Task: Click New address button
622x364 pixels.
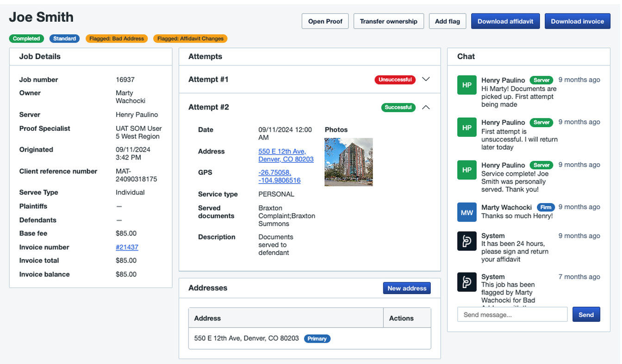Action: (x=406, y=288)
